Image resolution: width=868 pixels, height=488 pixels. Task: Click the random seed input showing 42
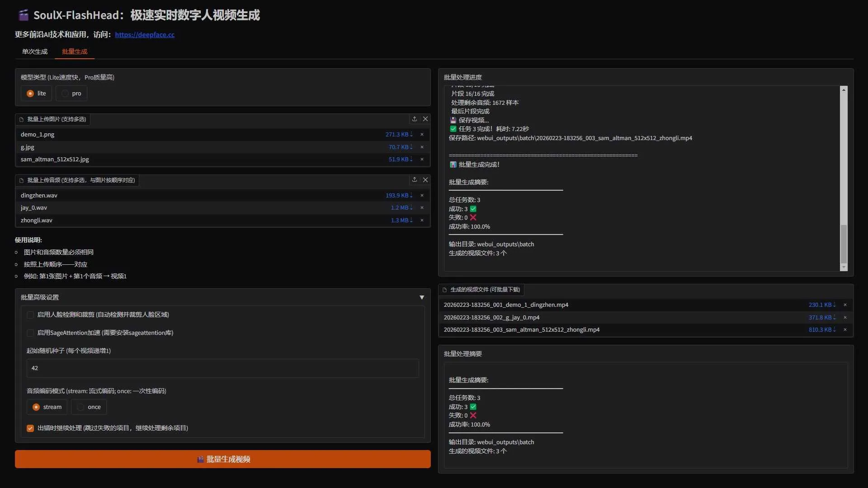[223, 368]
